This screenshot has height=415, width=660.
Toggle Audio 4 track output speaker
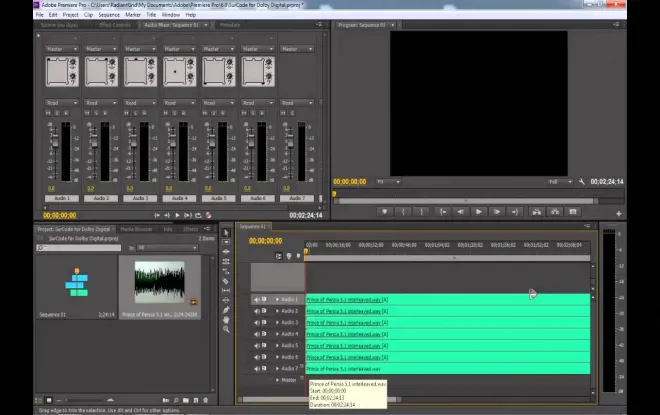click(x=257, y=334)
